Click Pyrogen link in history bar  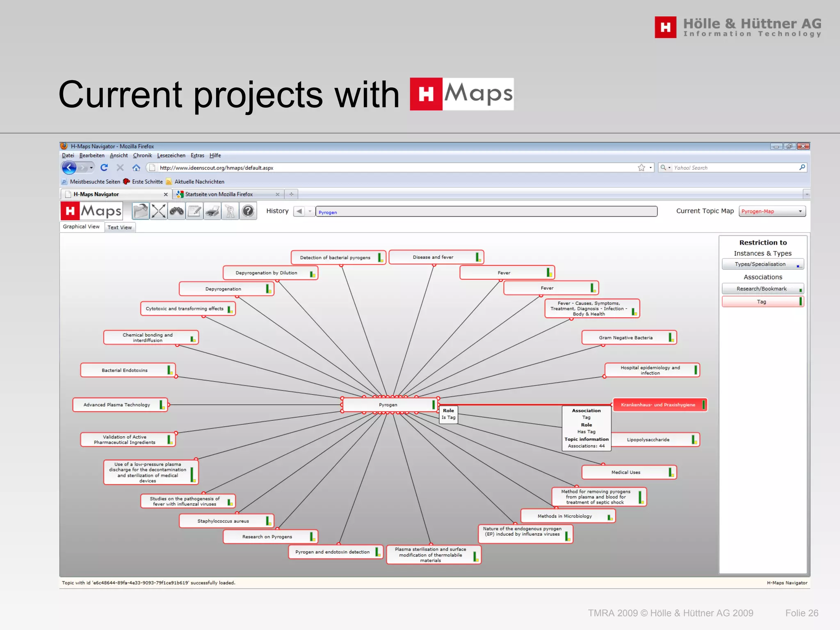click(x=328, y=212)
